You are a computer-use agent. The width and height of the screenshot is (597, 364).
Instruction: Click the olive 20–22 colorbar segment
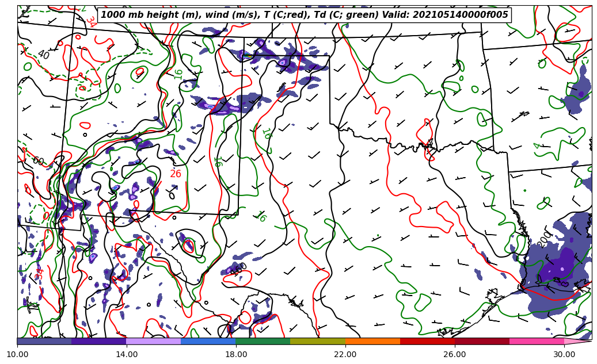(318, 341)
